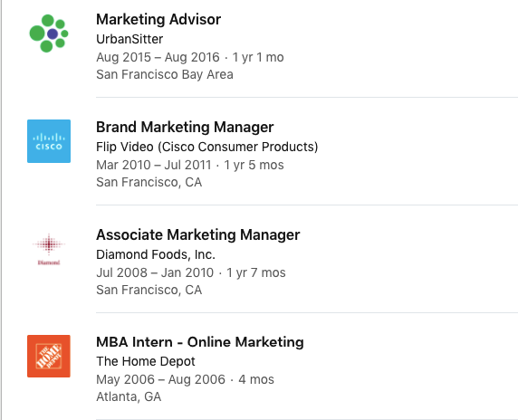518x420 pixels.
Task: Click San Francisco, CA under Flip Video
Action: [149, 182]
